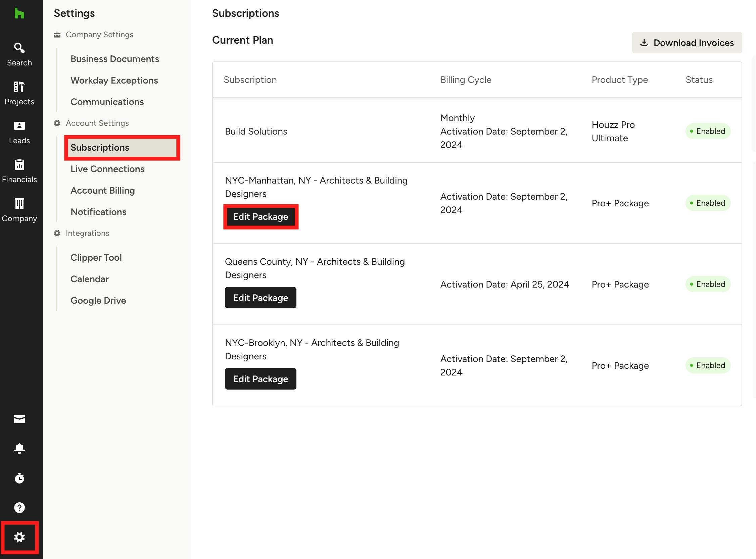Open Clipper Tool integration

click(96, 257)
